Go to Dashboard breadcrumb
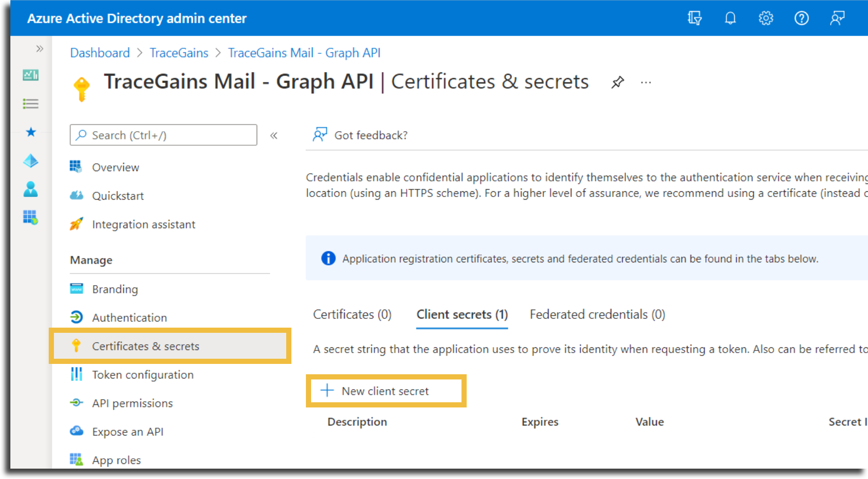The height and width of the screenshot is (479, 868). pos(100,53)
